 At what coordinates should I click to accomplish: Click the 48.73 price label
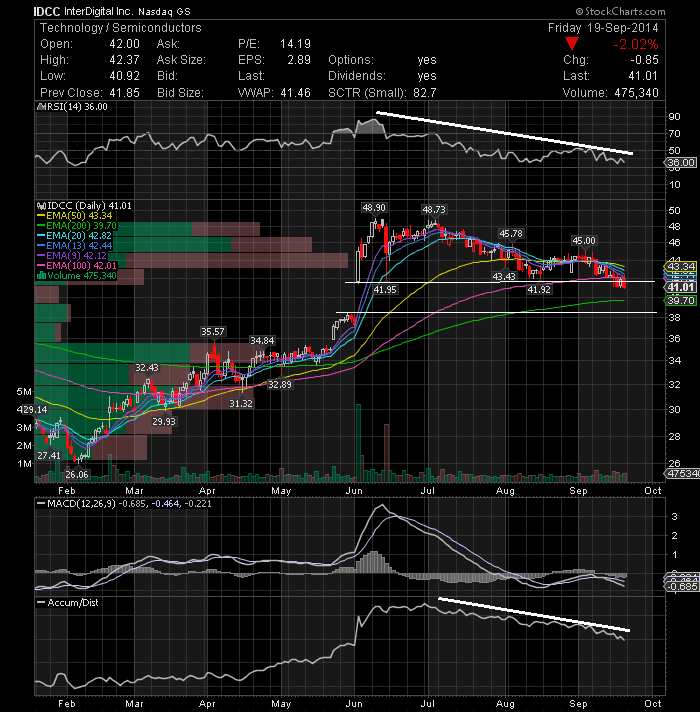point(434,210)
